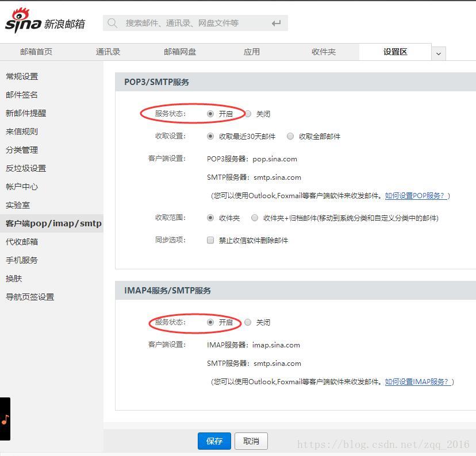The width and height of the screenshot is (476, 456).
Task: Open 导航页签设置 in the sidebar
Action: point(30,297)
